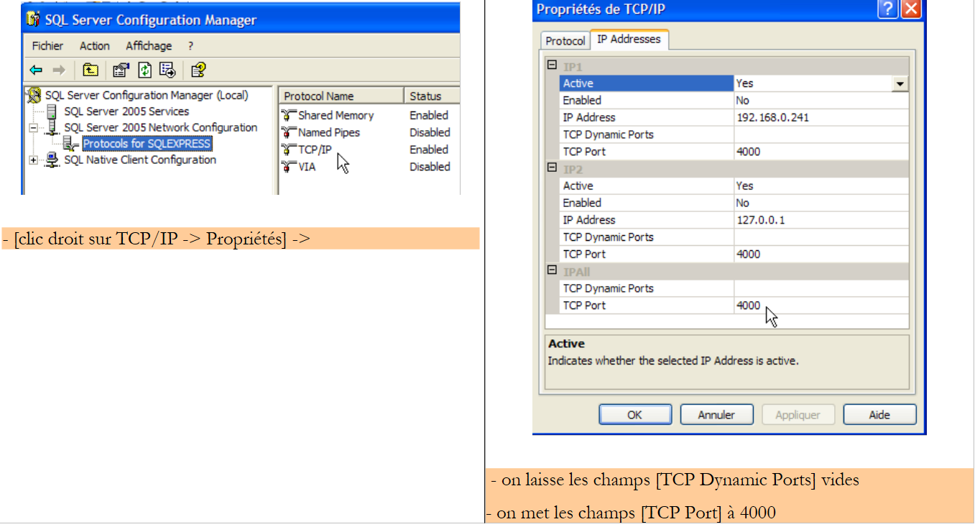Open the Active value dropdown arrow

[x=900, y=84]
